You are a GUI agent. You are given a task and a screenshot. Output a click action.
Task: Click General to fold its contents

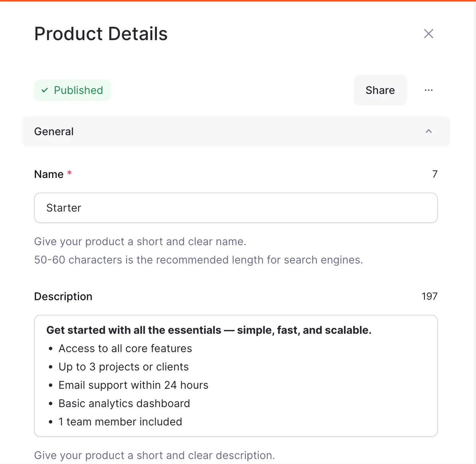click(54, 131)
